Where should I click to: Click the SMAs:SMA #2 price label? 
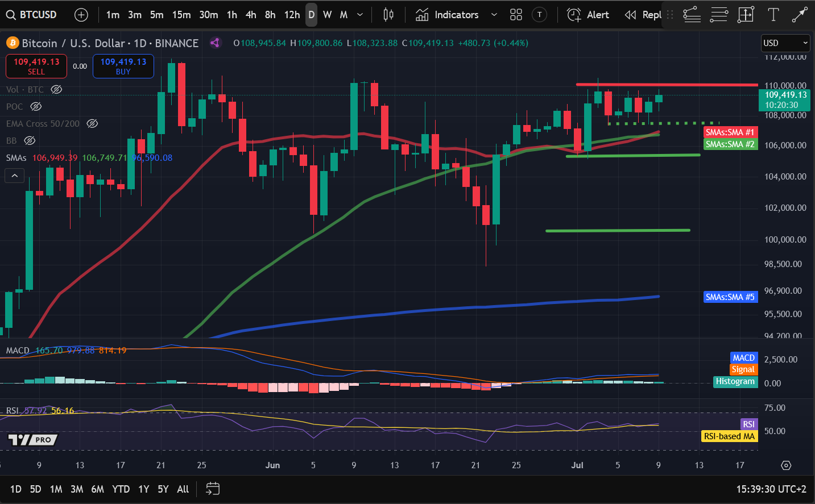(730, 144)
